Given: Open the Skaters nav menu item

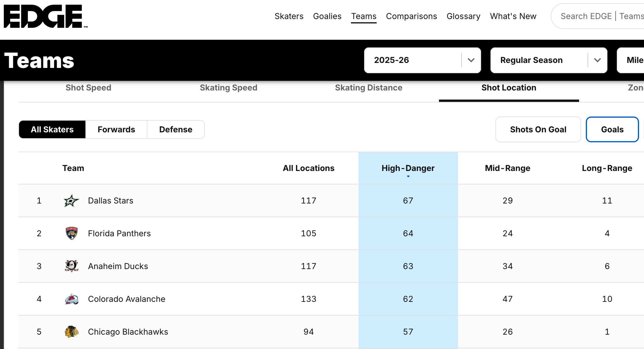Looking at the screenshot, I should (x=289, y=16).
